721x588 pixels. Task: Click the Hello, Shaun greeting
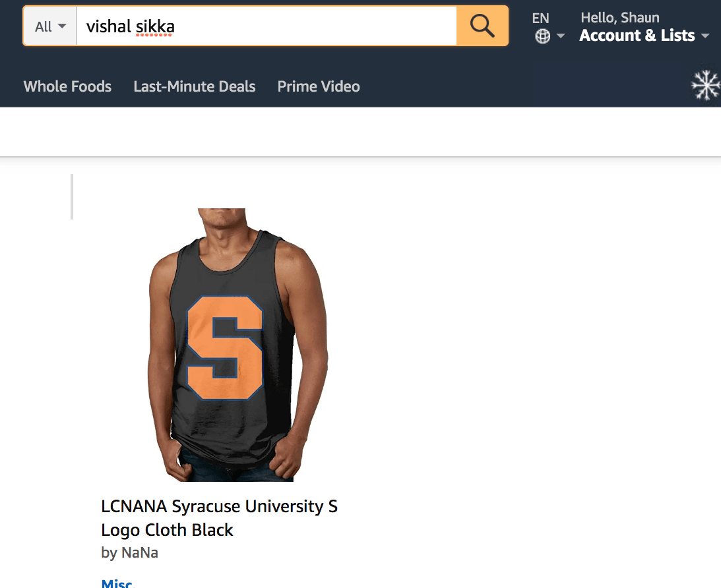tap(620, 17)
